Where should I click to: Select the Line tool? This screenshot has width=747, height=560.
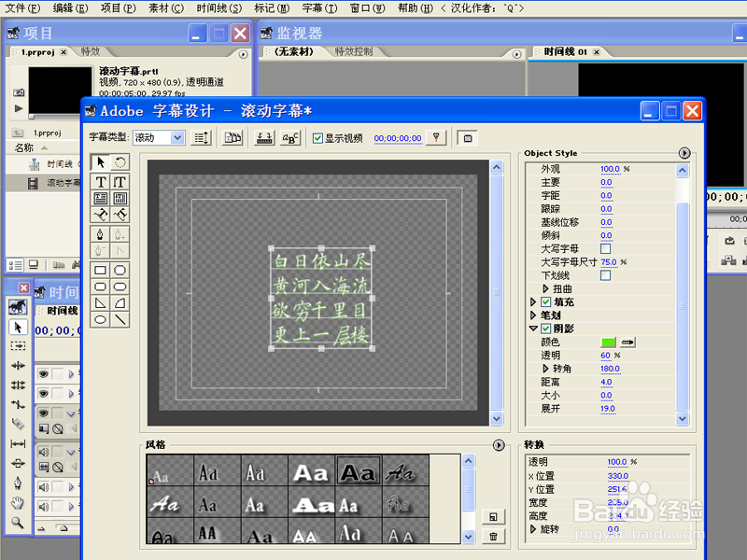tap(120, 319)
